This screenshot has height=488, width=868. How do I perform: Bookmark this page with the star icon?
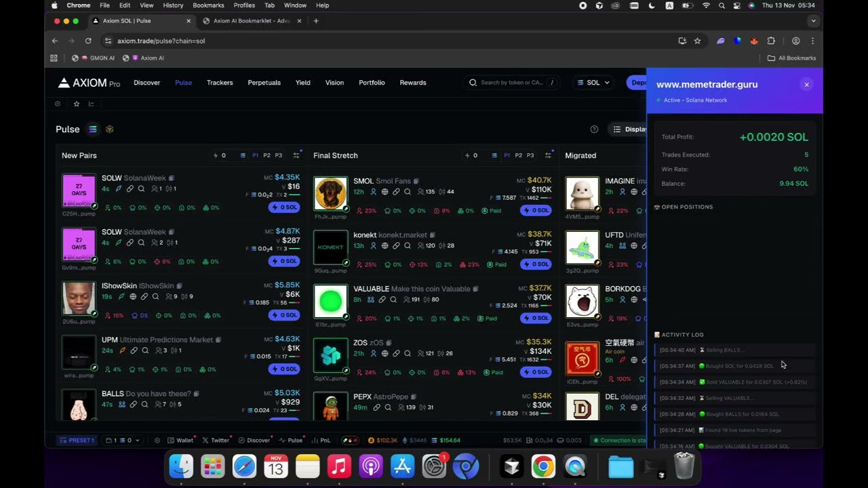697,41
